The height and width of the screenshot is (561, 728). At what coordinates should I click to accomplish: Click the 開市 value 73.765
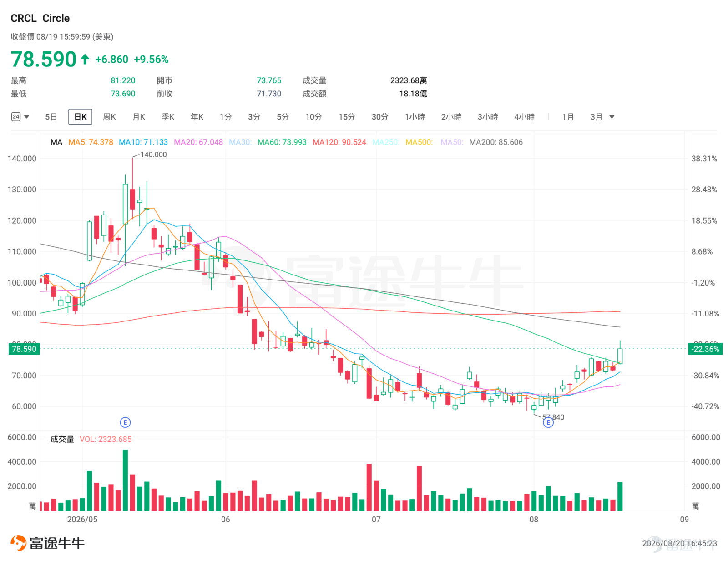269,80
